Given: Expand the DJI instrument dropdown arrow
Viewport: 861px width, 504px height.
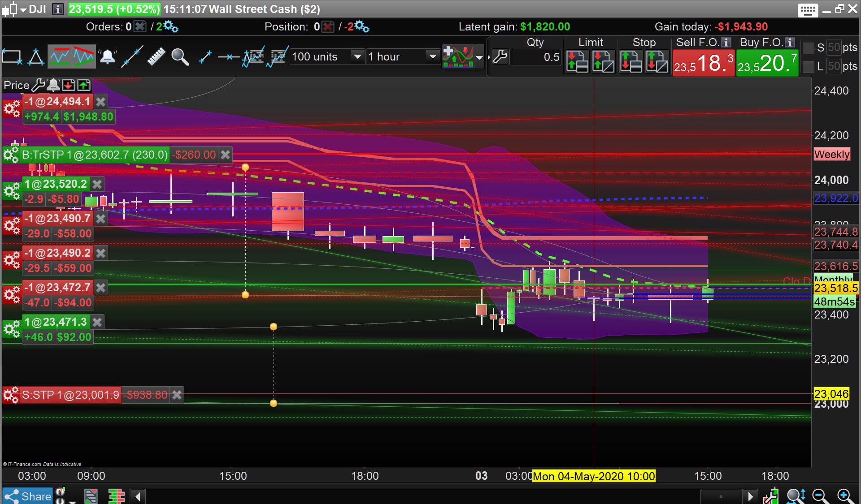Looking at the screenshot, I should click(x=23, y=10).
